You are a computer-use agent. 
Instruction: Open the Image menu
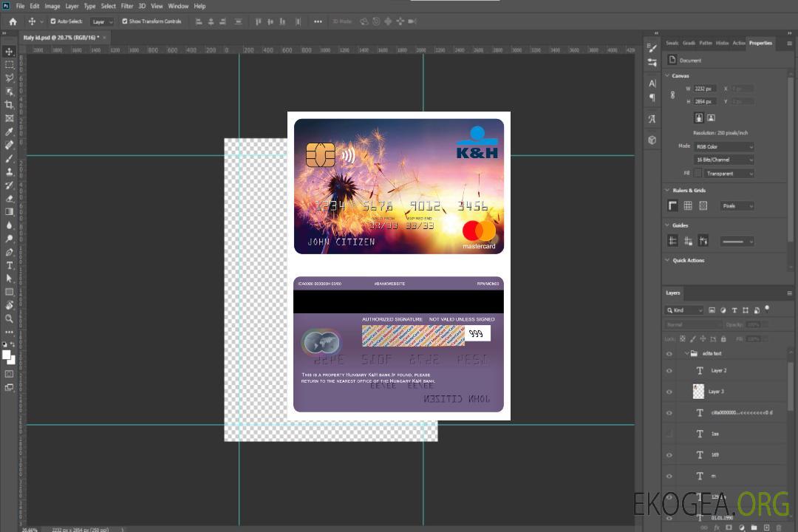tap(52, 6)
